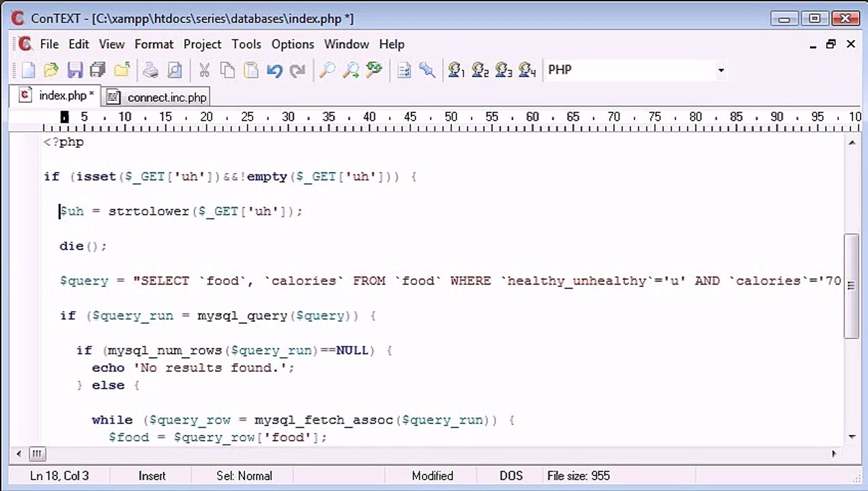Restore the inner document window
Viewport: 868px width, 491px height.
[831, 44]
